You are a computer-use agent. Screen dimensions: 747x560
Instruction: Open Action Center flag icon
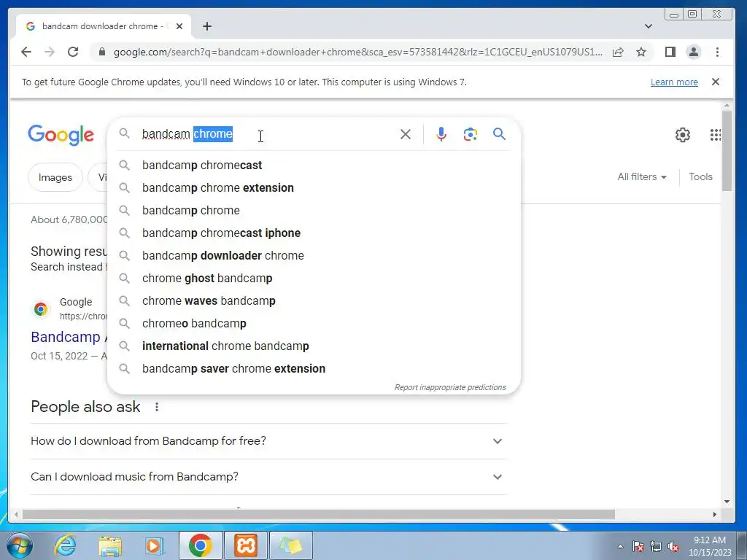(x=638, y=546)
